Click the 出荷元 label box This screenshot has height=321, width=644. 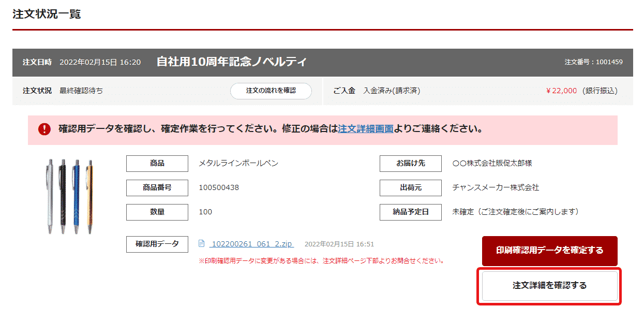click(x=410, y=188)
